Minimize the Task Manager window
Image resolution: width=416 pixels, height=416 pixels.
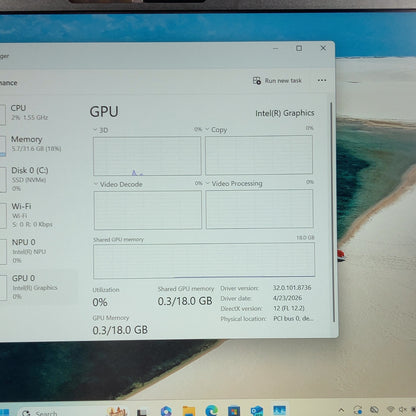click(276, 49)
